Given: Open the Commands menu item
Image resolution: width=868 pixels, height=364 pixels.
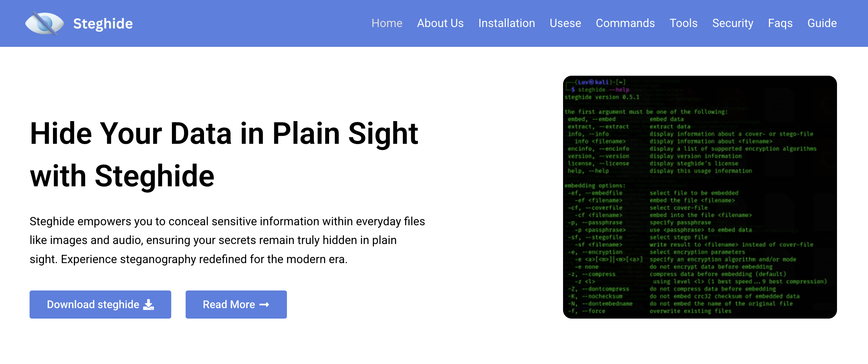Looking at the screenshot, I should click(625, 23).
